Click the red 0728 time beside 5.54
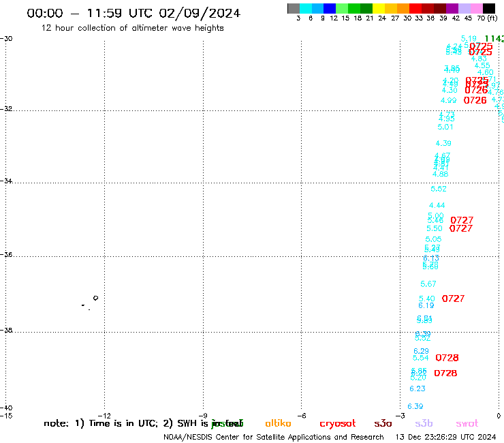The image size is (504, 443). pyautogui.click(x=447, y=358)
